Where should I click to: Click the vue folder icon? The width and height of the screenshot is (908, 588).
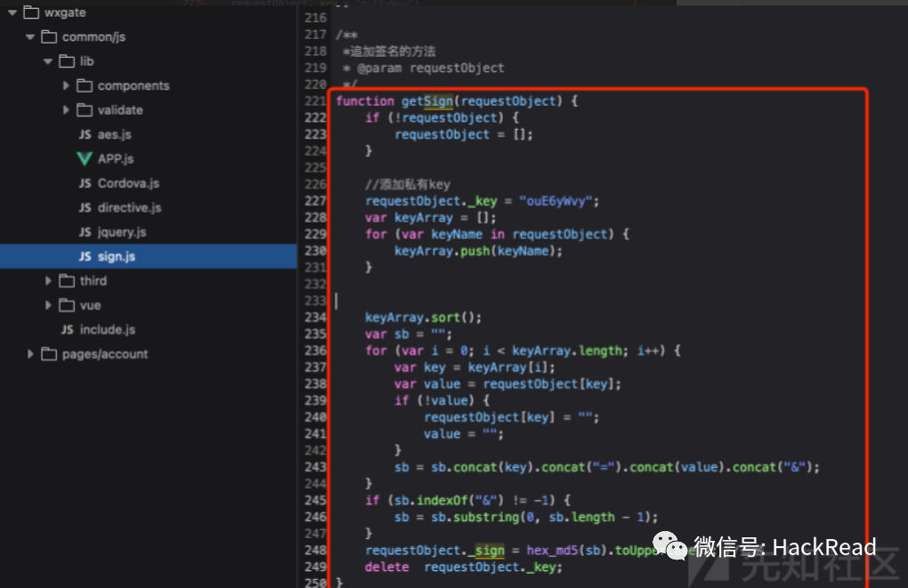coord(67,305)
